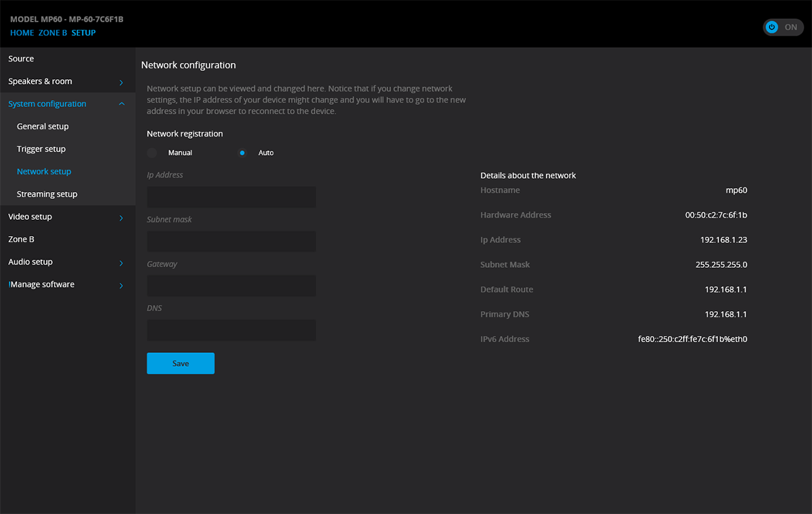Click the Ip Address input field
The image size is (812, 514).
coord(231,197)
